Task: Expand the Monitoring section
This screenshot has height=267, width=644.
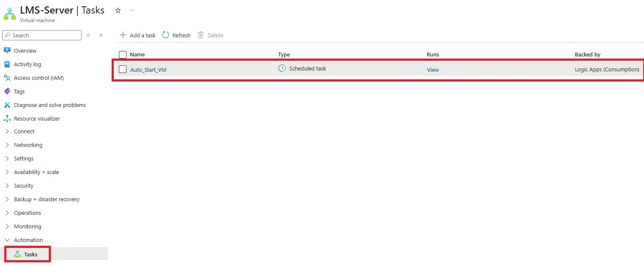Action: 7,226
